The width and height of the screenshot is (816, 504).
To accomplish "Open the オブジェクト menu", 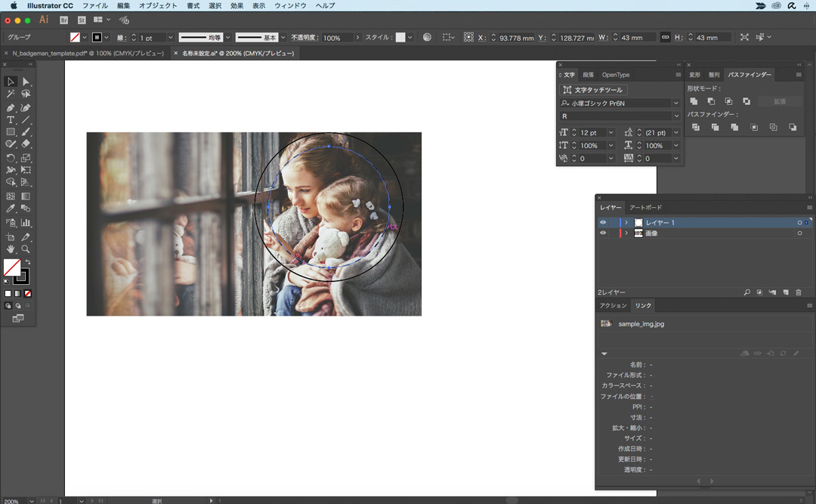I will (158, 5).
